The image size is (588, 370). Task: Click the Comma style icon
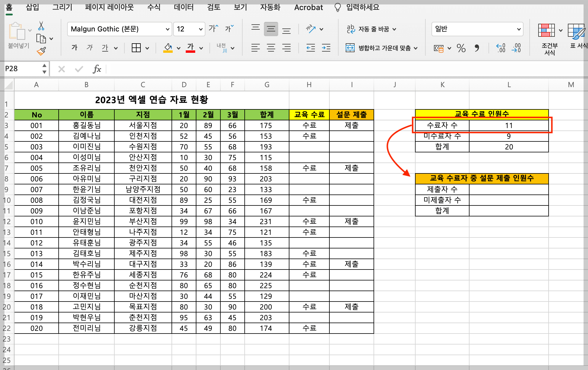[x=478, y=48]
